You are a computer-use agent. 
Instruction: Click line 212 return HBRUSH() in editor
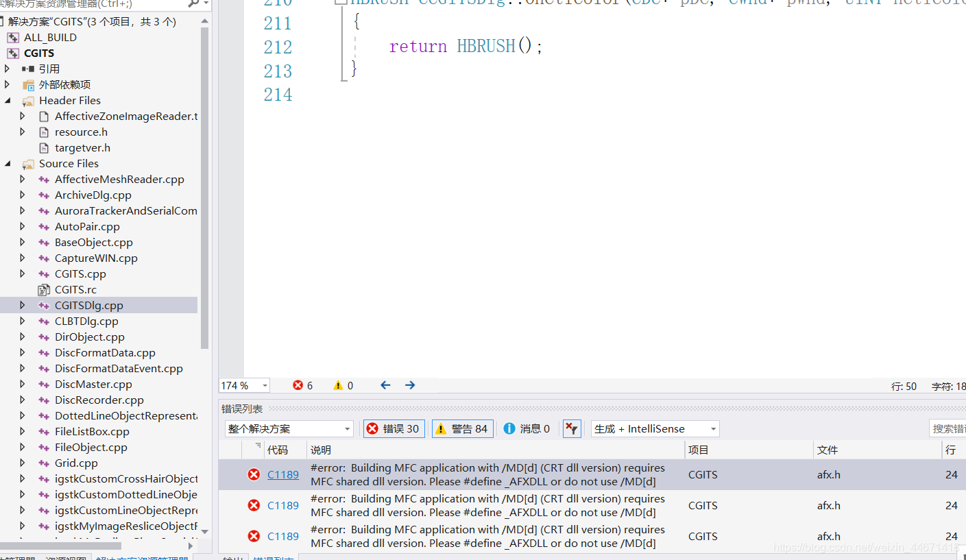pos(466,47)
